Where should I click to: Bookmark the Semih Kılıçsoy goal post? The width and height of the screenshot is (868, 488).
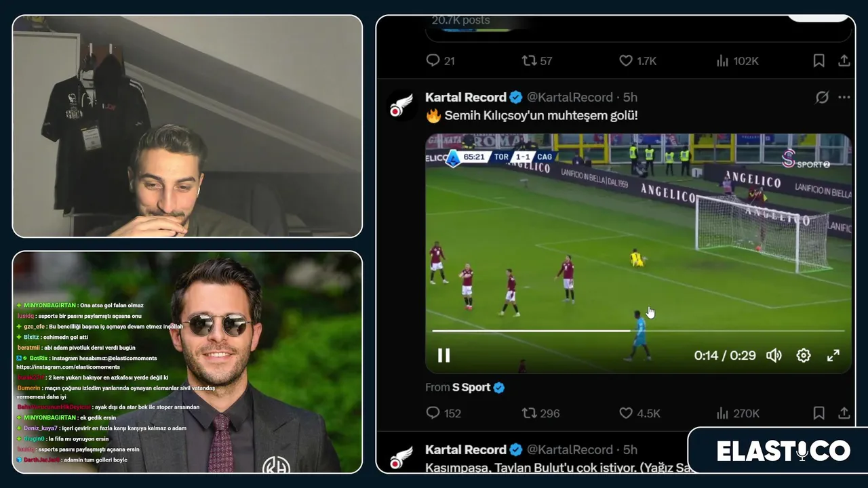coord(818,413)
